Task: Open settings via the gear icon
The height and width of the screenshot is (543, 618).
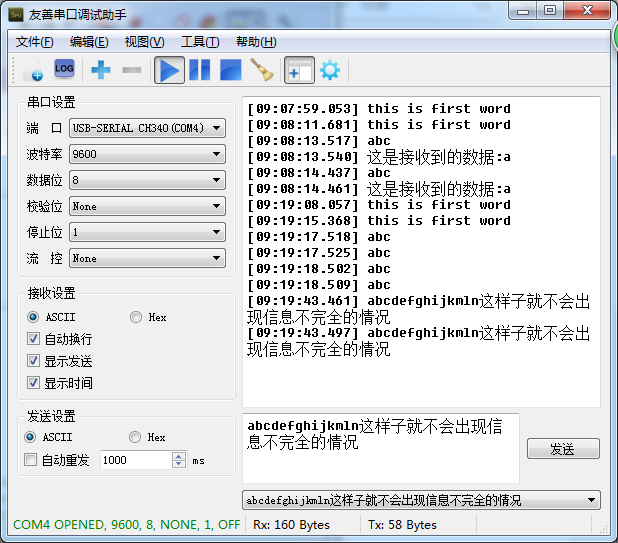Action: point(330,70)
